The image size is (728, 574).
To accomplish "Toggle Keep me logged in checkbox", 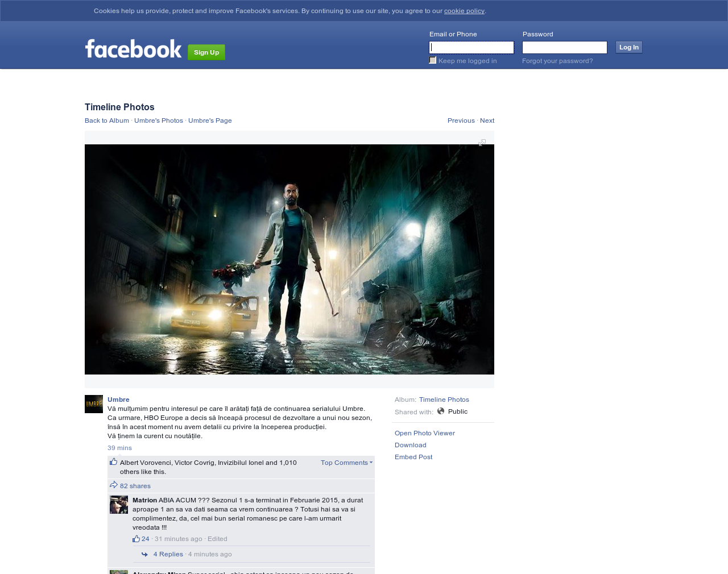I will pos(433,60).
